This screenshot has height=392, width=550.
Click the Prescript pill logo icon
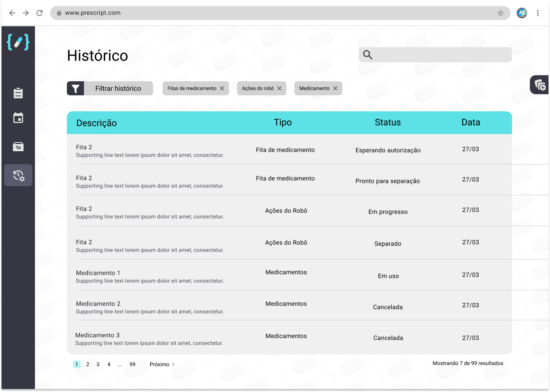18,42
